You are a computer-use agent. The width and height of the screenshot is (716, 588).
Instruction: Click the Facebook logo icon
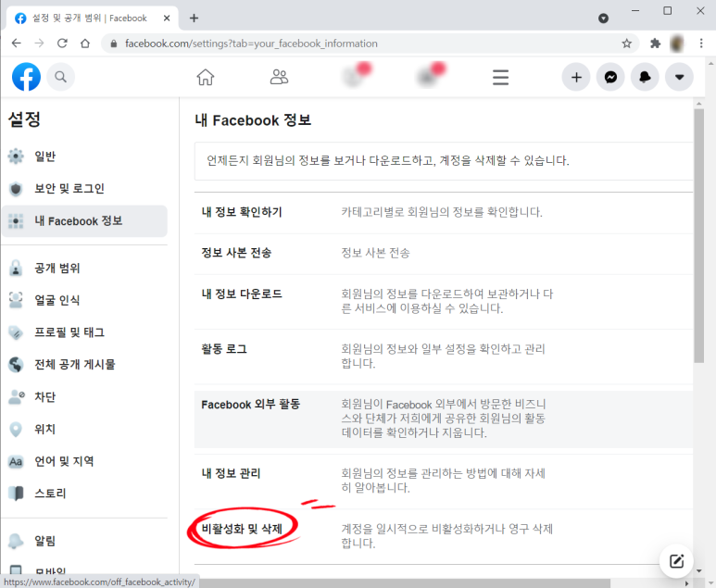pos(26,77)
